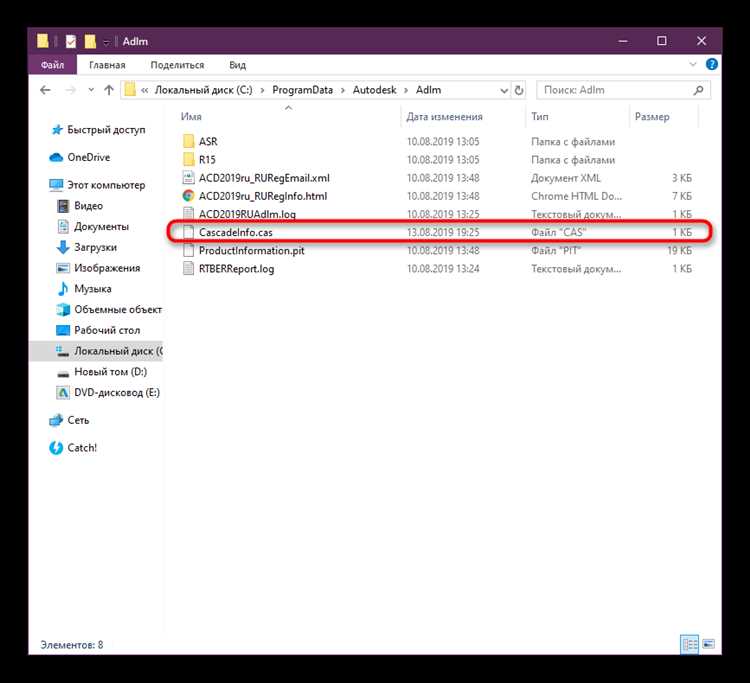This screenshot has height=683, width=750.
Task: Click the refresh icon beside address bar
Action: coord(519,90)
